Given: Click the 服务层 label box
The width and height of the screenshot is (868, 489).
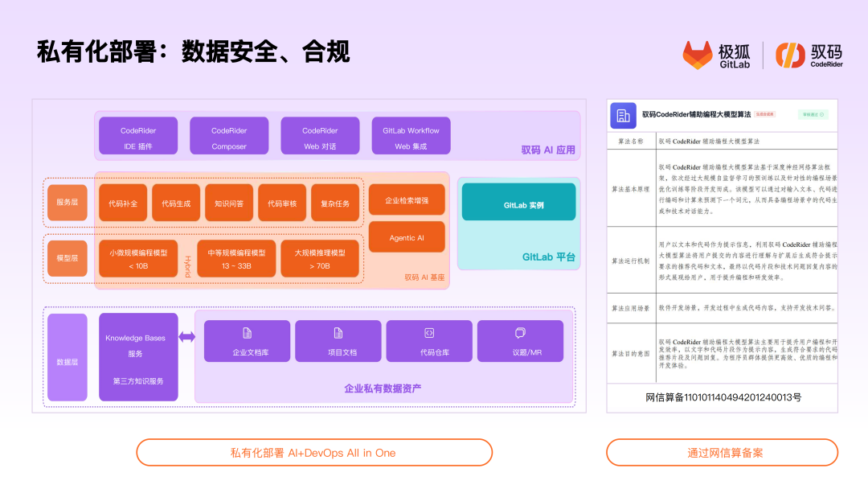Looking at the screenshot, I should pos(67,203).
